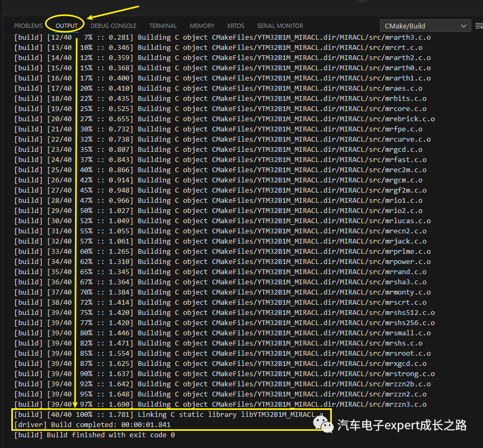The width and height of the screenshot is (483, 448).
Task: Select the mrmonty.c.o build line
Action: click(222, 292)
